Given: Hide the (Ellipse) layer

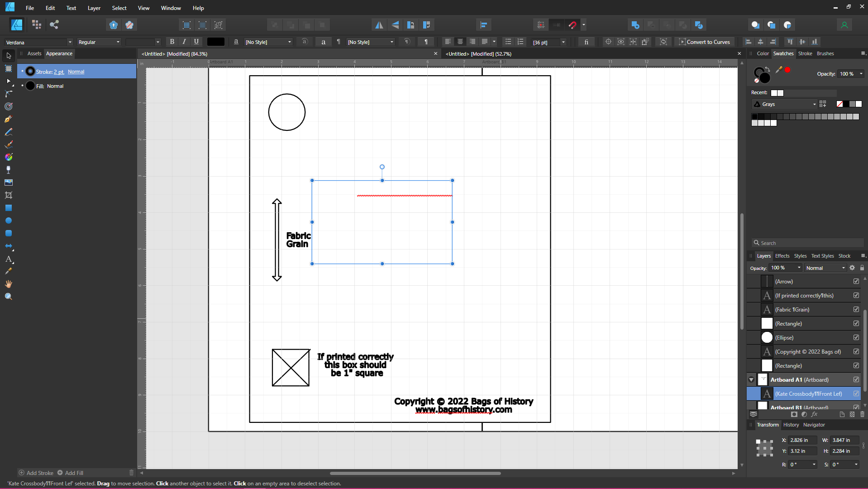Looking at the screenshot, I should coord(856,337).
